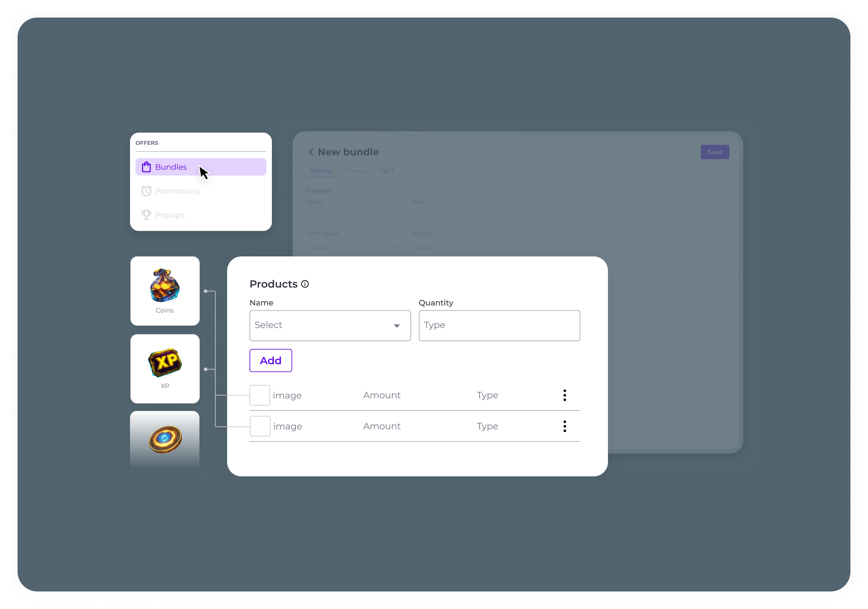
Task: Check the first product row image box
Action: (260, 395)
